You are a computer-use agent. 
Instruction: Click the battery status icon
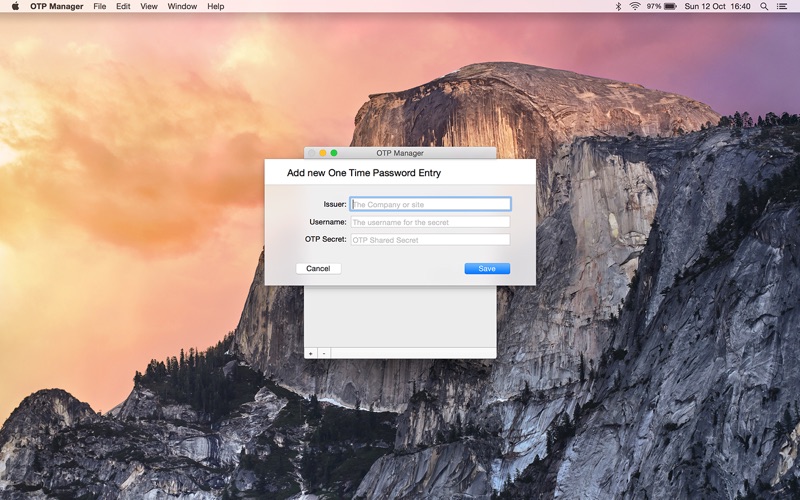[670, 6]
